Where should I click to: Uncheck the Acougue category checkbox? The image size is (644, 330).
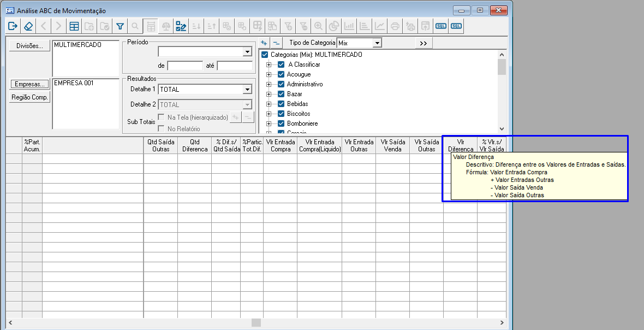click(x=281, y=74)
